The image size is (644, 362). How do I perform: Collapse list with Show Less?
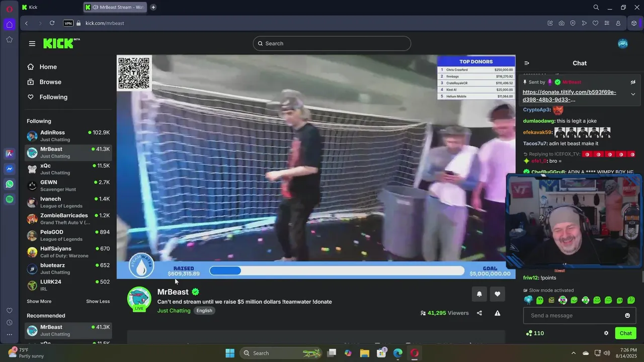98,301
